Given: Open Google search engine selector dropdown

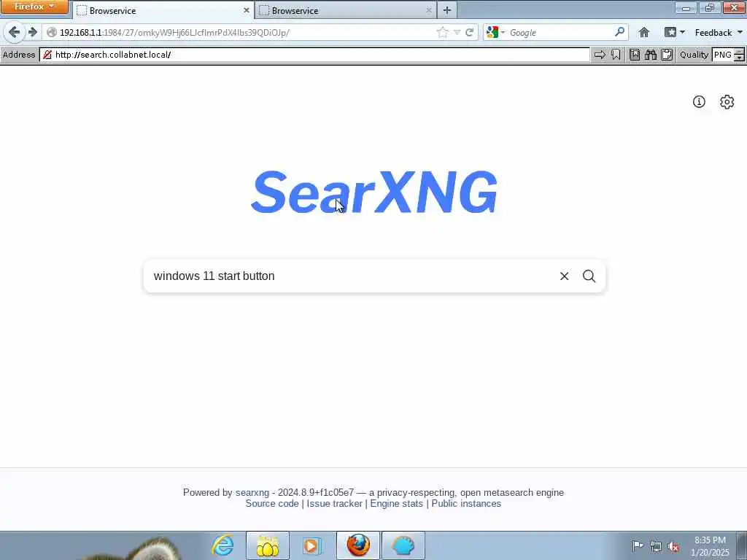Looking at the screenshot, I should coord(495,32).
